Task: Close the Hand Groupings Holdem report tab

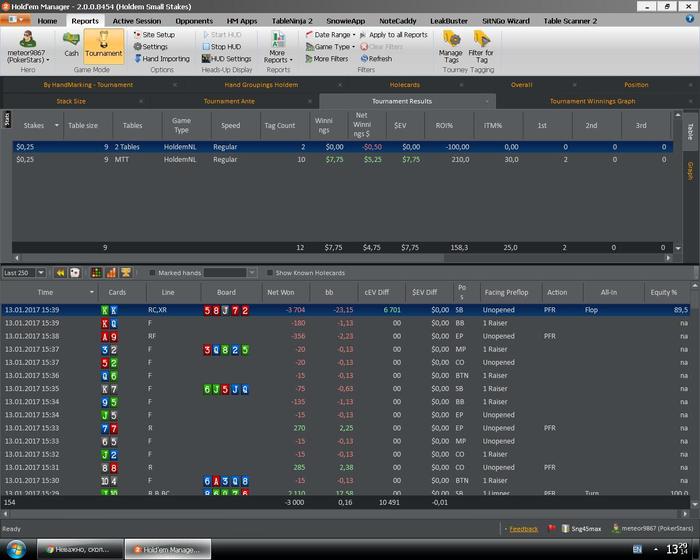Action: click(340, 85)
